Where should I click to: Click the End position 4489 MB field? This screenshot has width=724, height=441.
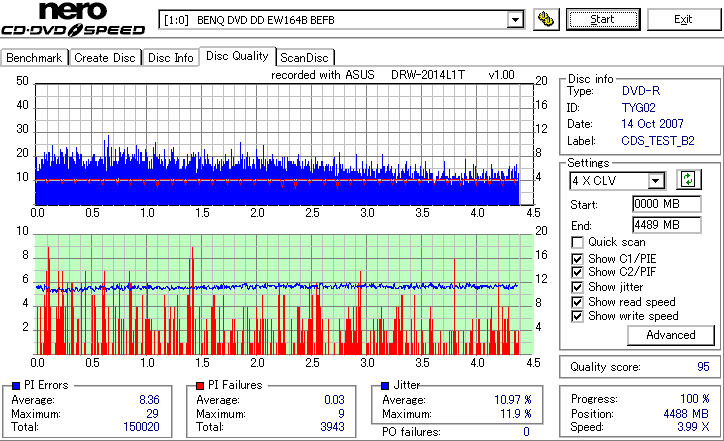(666, 225)
